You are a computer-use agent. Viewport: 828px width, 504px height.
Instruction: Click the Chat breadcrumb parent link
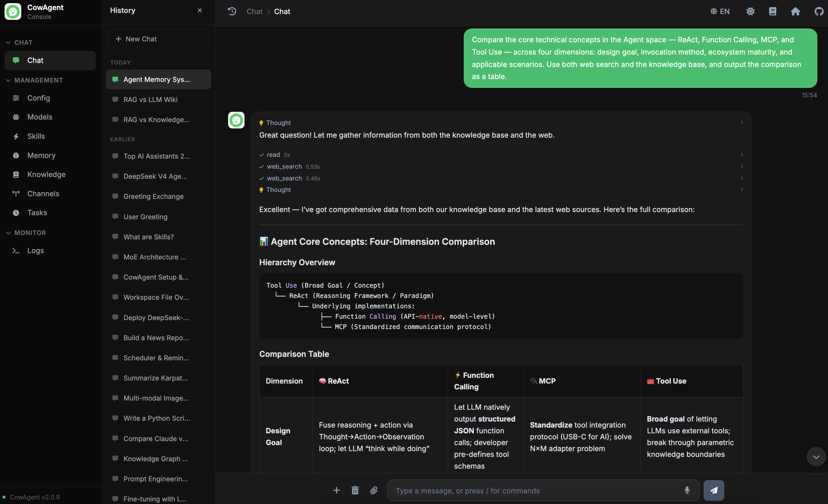click(x=254, y=11)
